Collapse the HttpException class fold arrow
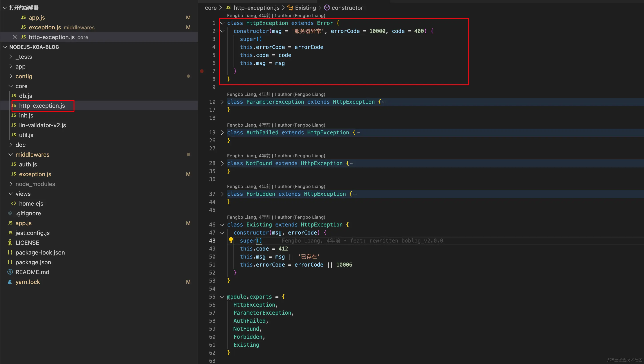Image resolution: width=644 pixels, height=364 pixels. pyautogui.click(x=222, y=23)
